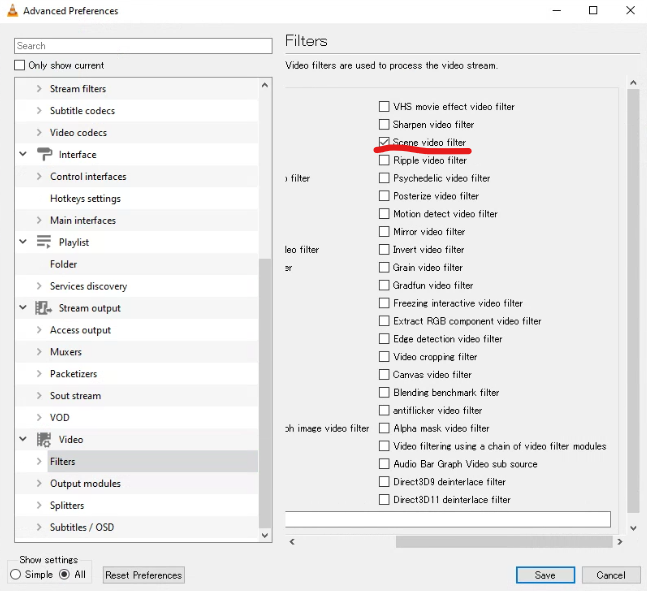Tick video filtering using a chain checkbox
647x591 pixels.
tap(384, 446)
